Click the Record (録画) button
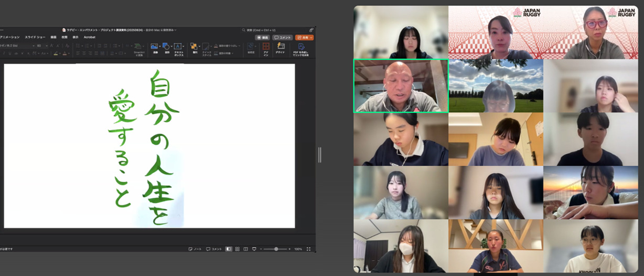 pyautogui.click(x=263, y=37)
